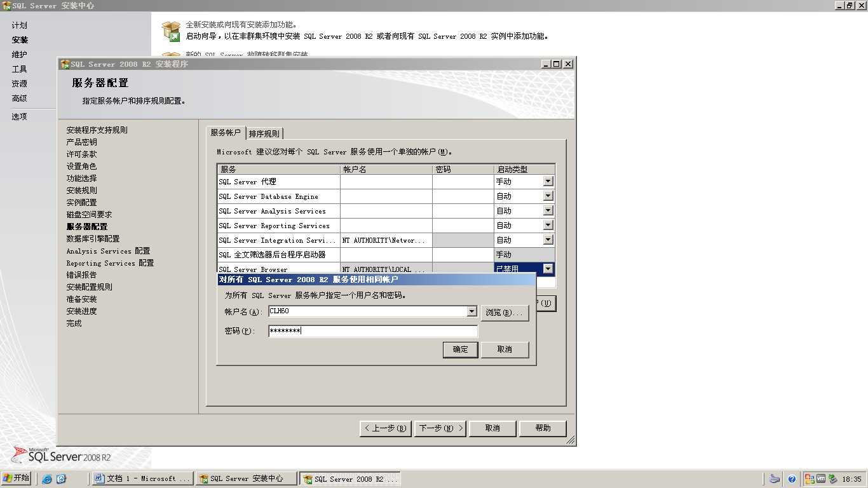Image resolution: width=868 pixels, height=488 pixels.
Task: Switch to SQL Server 安装中心 taskbar item
Action: 246,478
